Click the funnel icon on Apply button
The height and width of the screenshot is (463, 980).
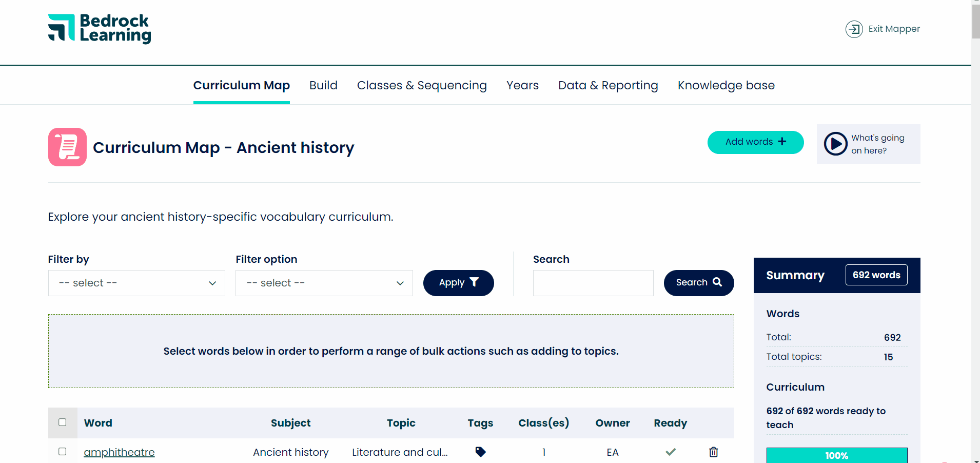(x=474, y=282)
